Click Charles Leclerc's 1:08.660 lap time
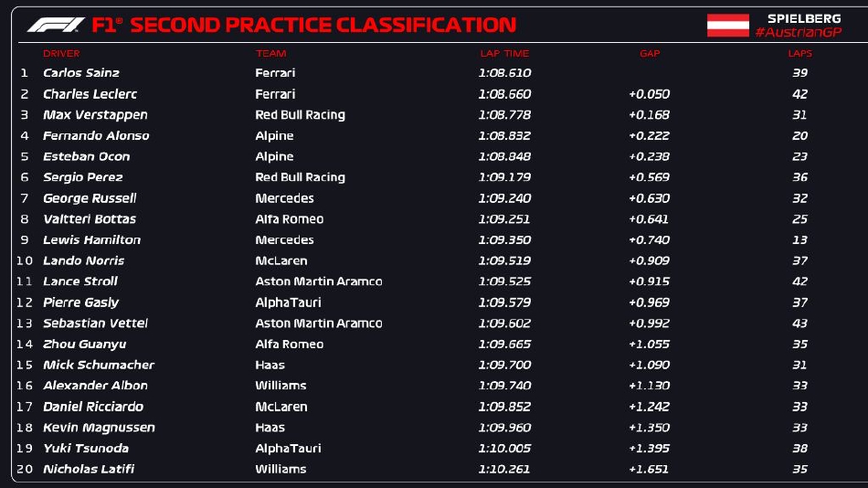Screen dimensions: 868x488 [503, 94]
